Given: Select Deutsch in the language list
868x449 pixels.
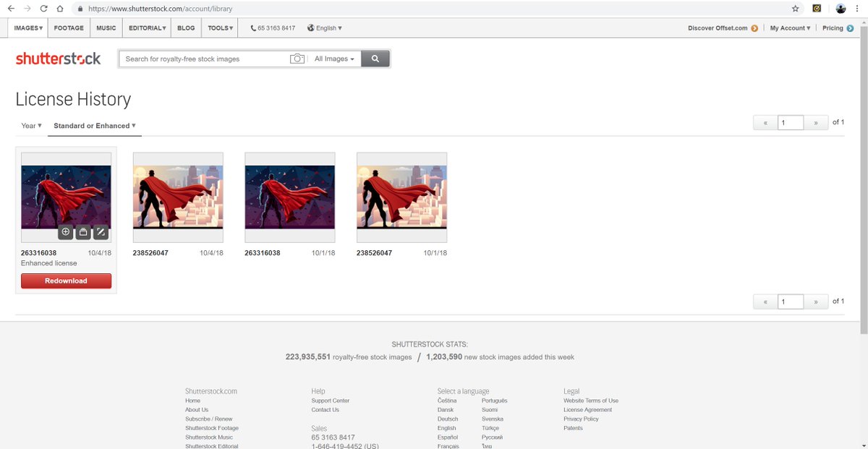Looking at the screenshot, I should (x=448, y=419).
